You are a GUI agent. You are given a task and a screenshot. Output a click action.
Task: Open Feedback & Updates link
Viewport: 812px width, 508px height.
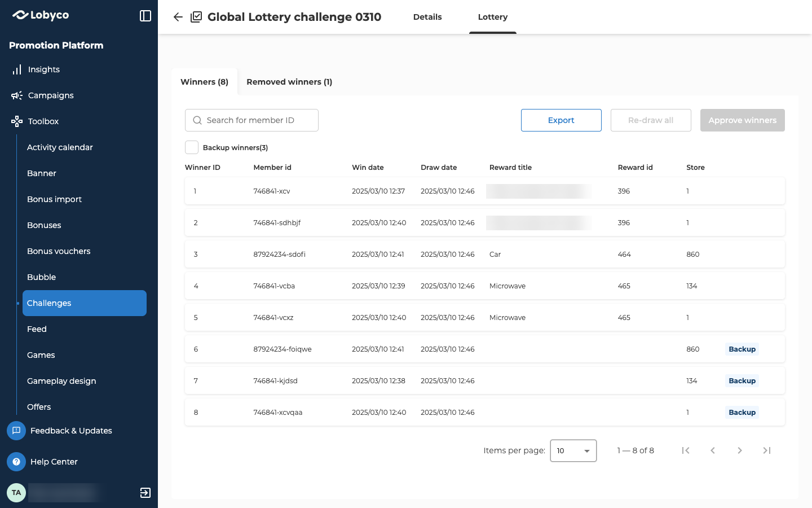pos(71,431)
